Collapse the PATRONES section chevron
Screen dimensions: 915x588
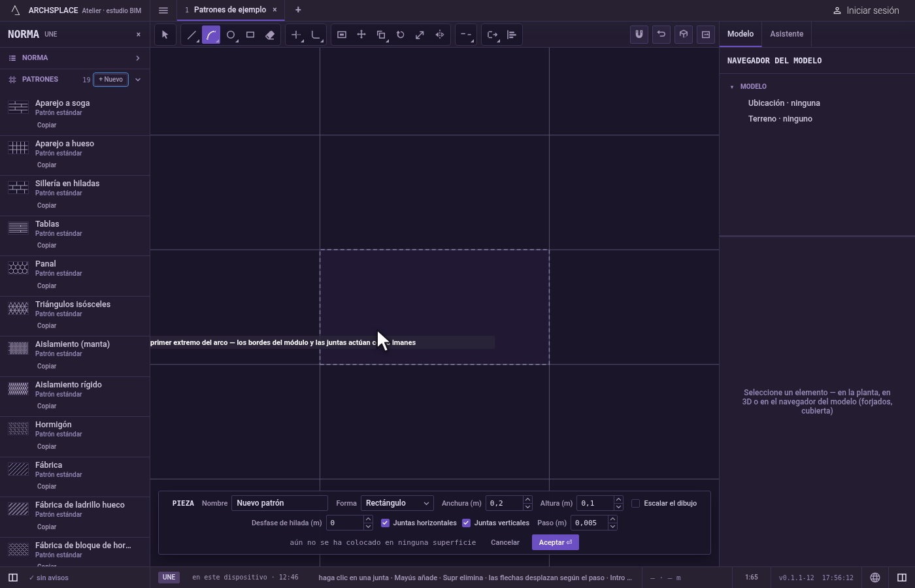138,80
